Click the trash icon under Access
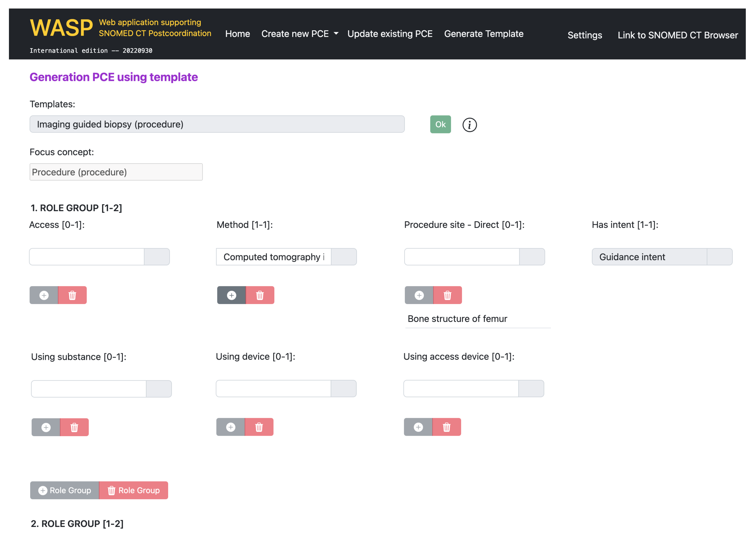The height and width of the screenshot is (534, 756). click(x=72, y=295)
